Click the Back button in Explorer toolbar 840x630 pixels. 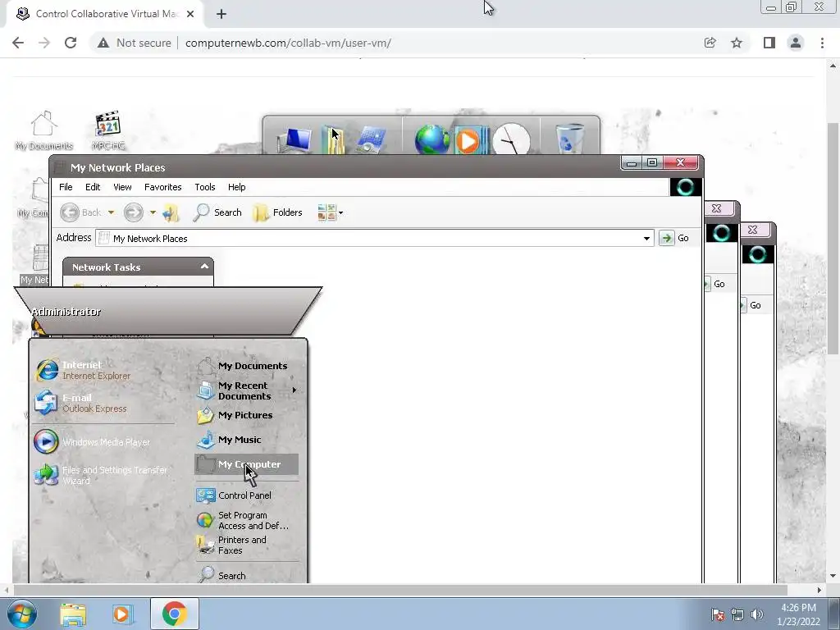pos(80,212)
